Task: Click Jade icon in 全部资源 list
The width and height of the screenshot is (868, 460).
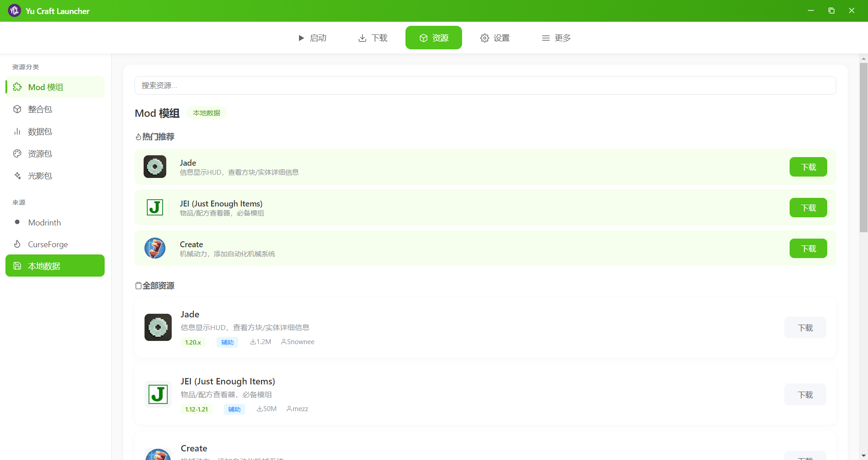Action: coord(158,327)
